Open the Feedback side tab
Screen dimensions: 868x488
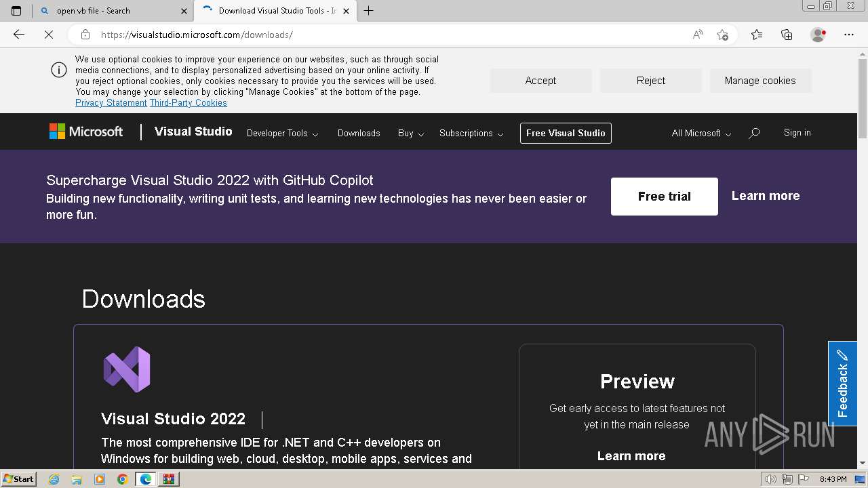[x=842, y=384]
